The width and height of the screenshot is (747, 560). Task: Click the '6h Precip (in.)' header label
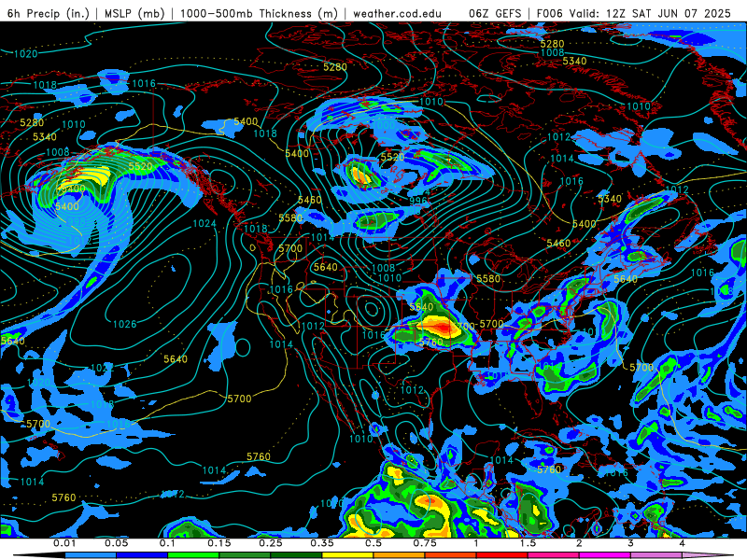pos(49,13)
